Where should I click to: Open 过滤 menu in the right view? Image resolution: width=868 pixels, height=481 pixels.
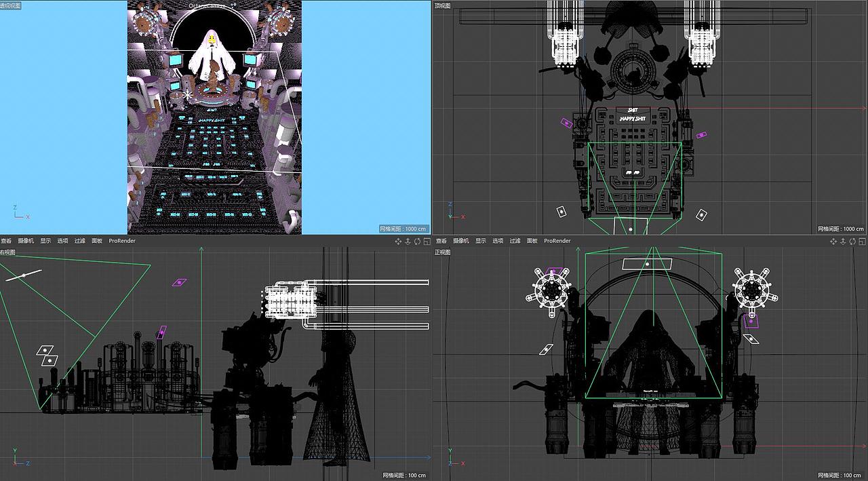(x=80, y=241)
